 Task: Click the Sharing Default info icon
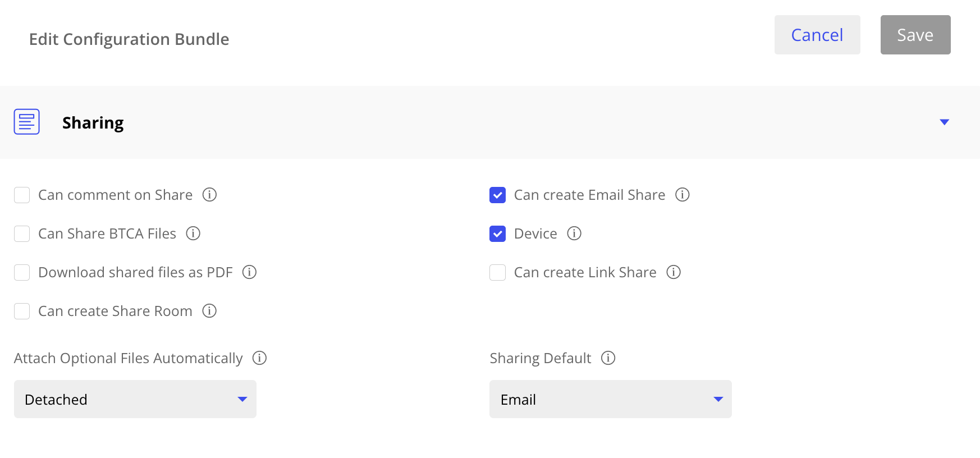[x=608, y=358]
